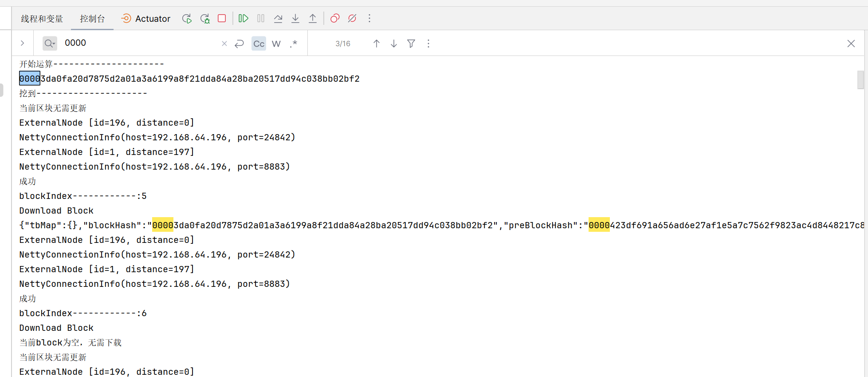Resume program execution
Image resolution: width=868 pixels, height=377 pixels.
pyautogui.click(x=244, y=19)
